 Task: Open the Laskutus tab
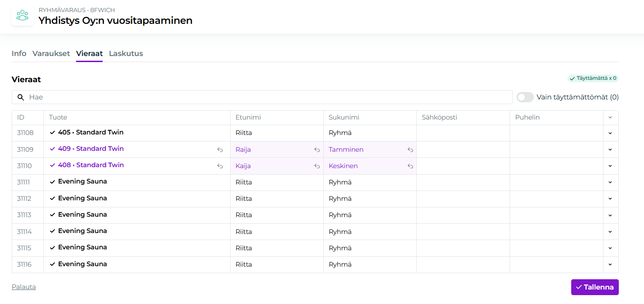(126, 53)
